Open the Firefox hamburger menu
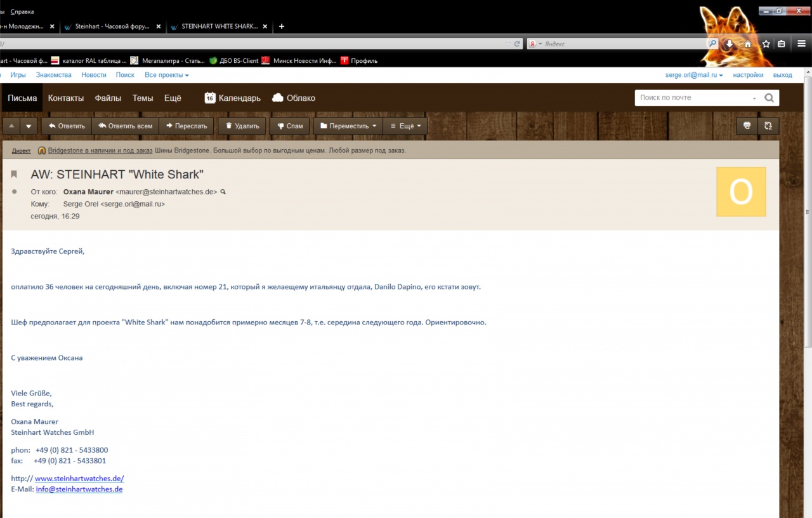 point(801,44)
